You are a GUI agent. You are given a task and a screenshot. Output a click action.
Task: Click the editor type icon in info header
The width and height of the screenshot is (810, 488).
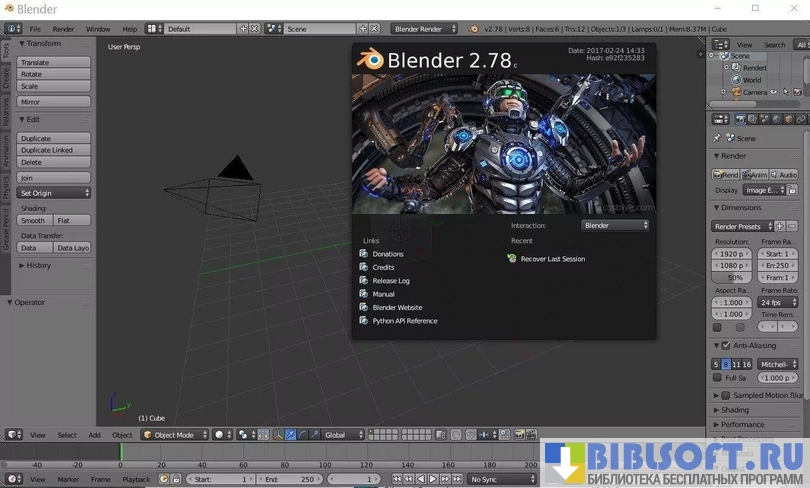pos(12,29)
